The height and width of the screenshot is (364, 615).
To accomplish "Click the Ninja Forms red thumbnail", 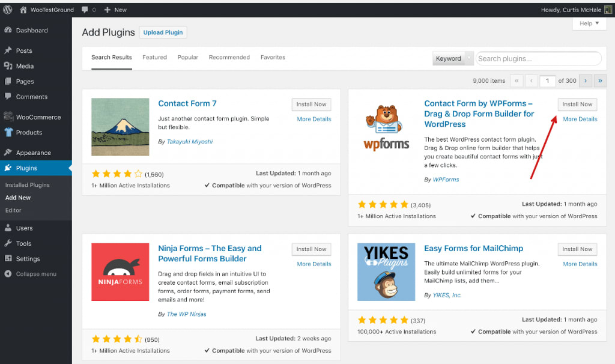I will pos(120,272).
